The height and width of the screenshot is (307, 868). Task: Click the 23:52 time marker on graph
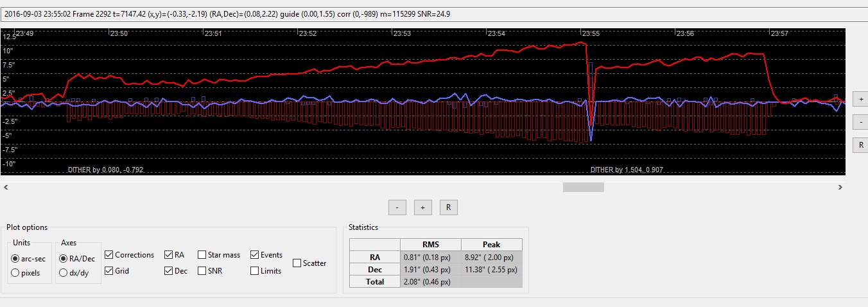(308, 33)
